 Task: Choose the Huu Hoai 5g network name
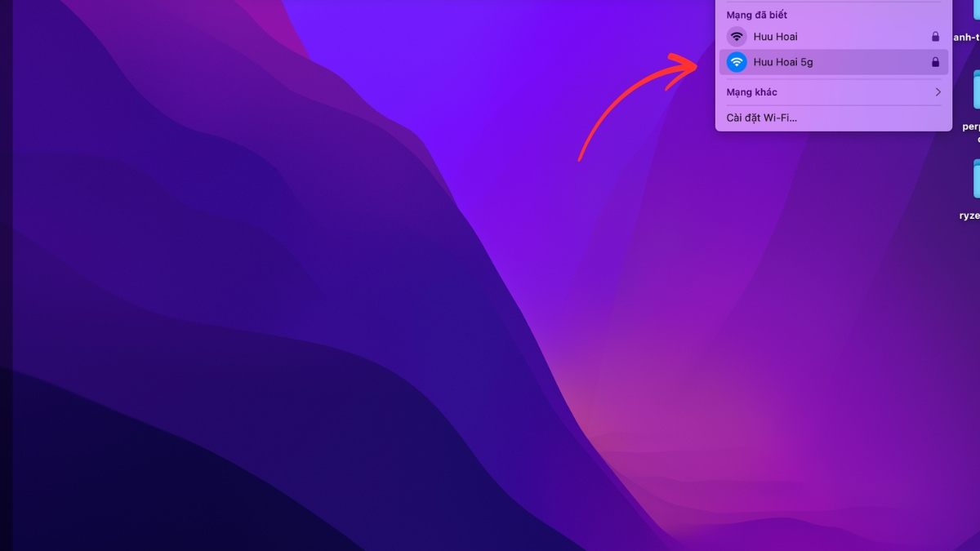click(x=782, y=62)
